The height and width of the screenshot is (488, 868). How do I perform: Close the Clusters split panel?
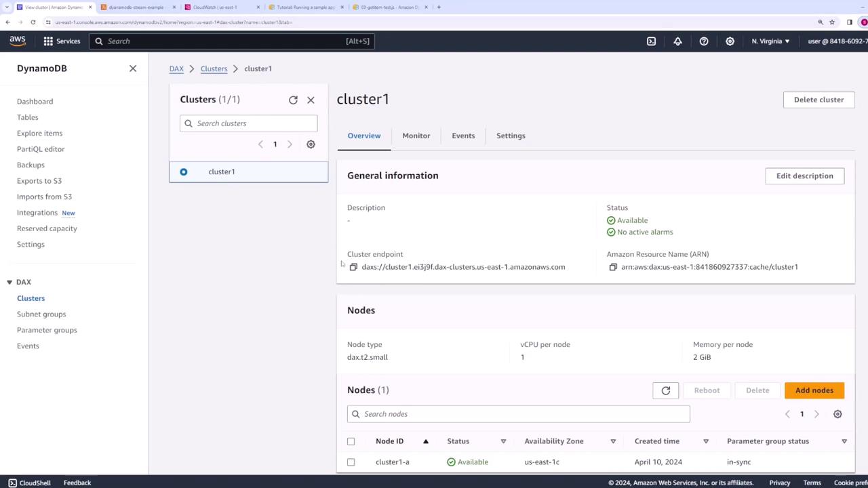point(311,100)
